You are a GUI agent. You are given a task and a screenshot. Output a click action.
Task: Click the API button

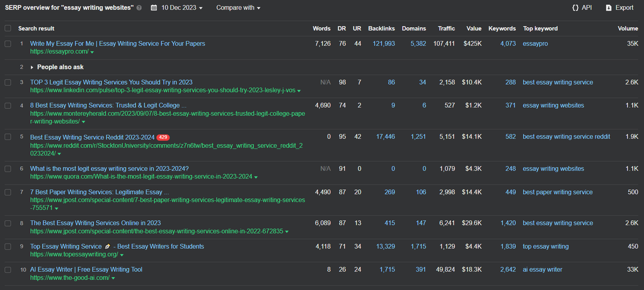pos(582,8)
